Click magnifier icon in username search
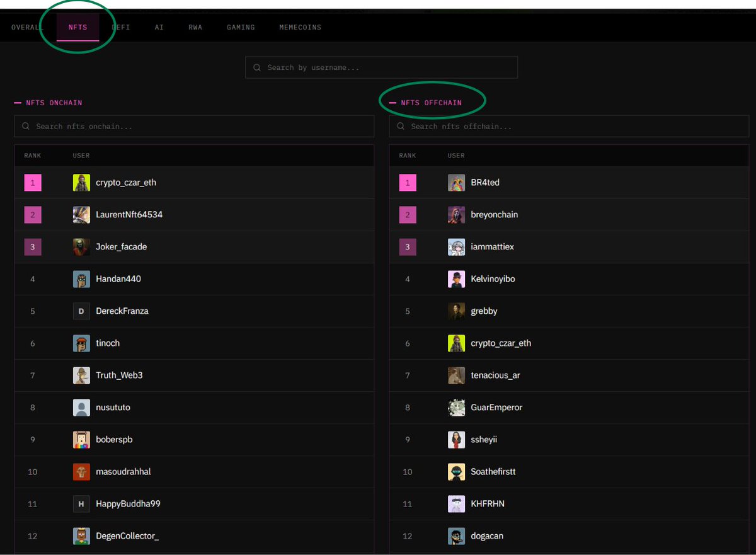 click(257, 67)
